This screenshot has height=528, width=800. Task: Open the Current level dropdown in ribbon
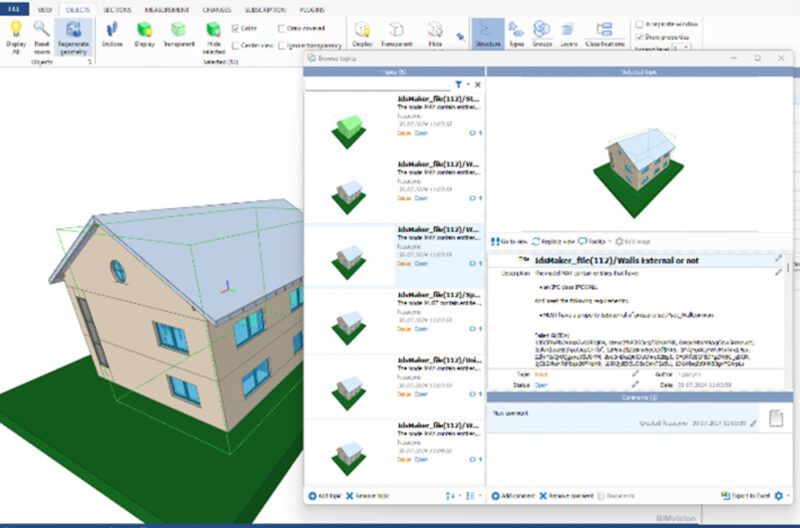[682, 48]
